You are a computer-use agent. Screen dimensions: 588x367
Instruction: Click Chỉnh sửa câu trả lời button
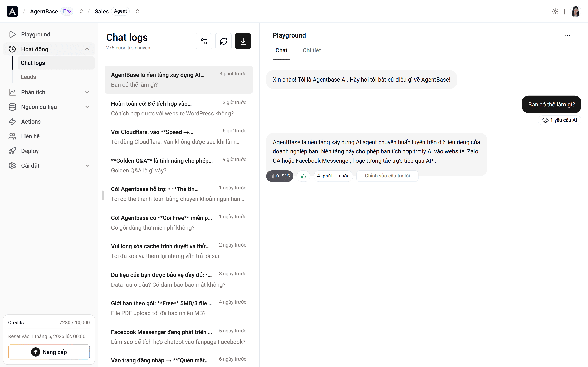point(387,176)
